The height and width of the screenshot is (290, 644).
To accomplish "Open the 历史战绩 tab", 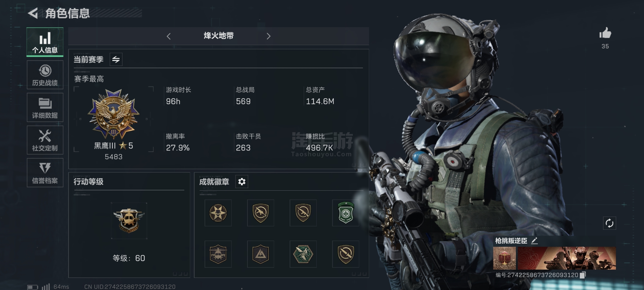I will coord(45,75).
